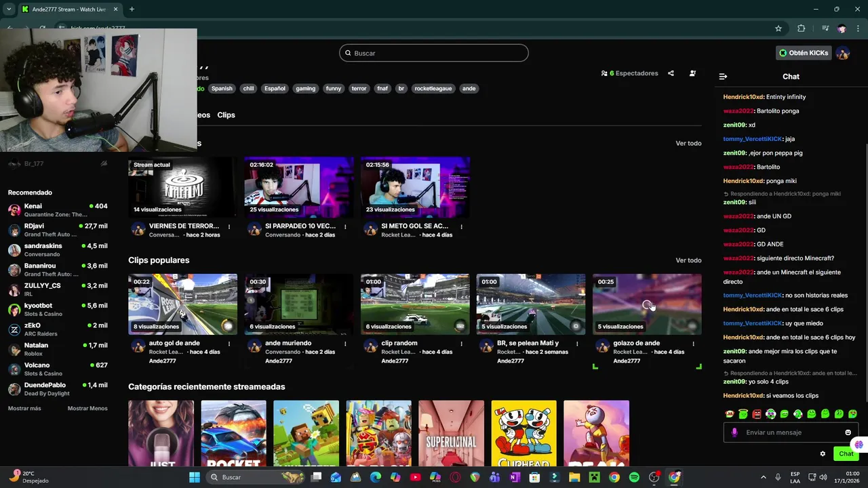Open recommended channel sandraskins

[58, 249]
